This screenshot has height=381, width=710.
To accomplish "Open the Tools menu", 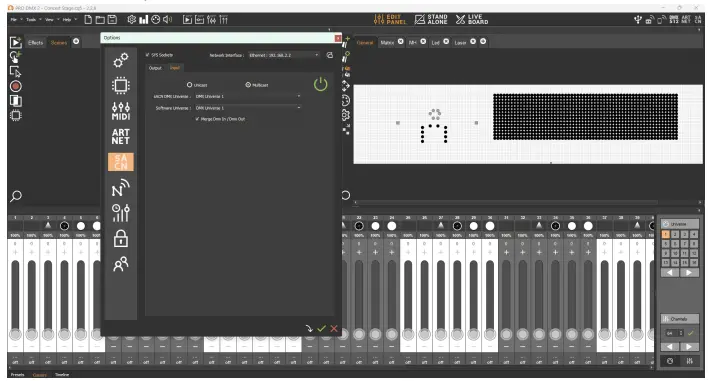I will (31, 19).
